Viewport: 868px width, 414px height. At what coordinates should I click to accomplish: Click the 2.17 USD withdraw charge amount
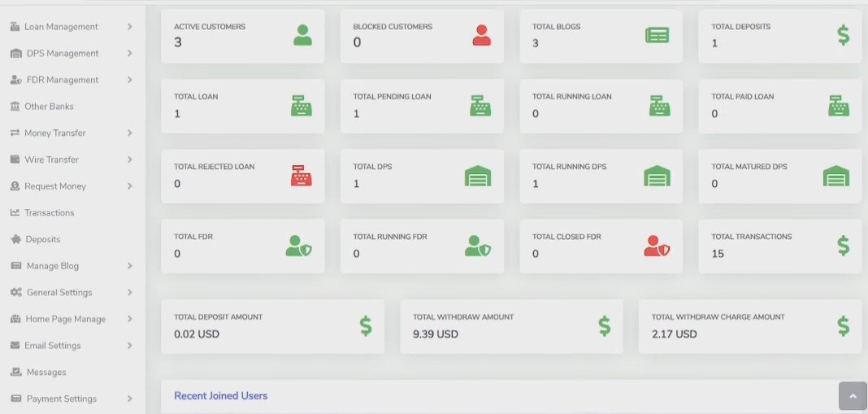675,334
